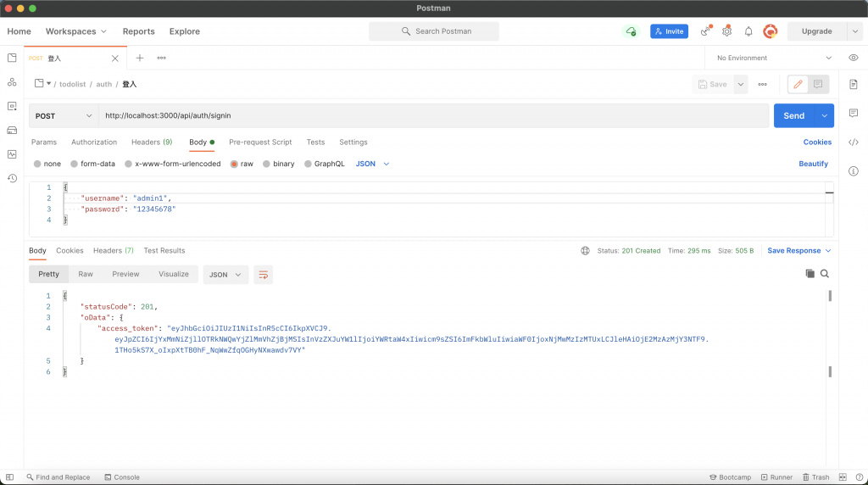Screen dimensions: 868x485
Task: Open the tab options three dots
Action: [x=161, y=58]
